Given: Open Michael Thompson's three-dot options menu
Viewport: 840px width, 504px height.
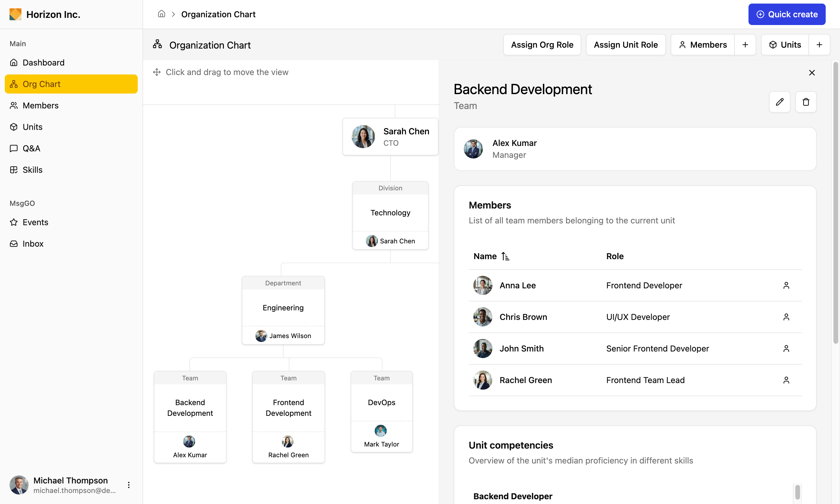Looking at the screenshot, I should [128, 485].
